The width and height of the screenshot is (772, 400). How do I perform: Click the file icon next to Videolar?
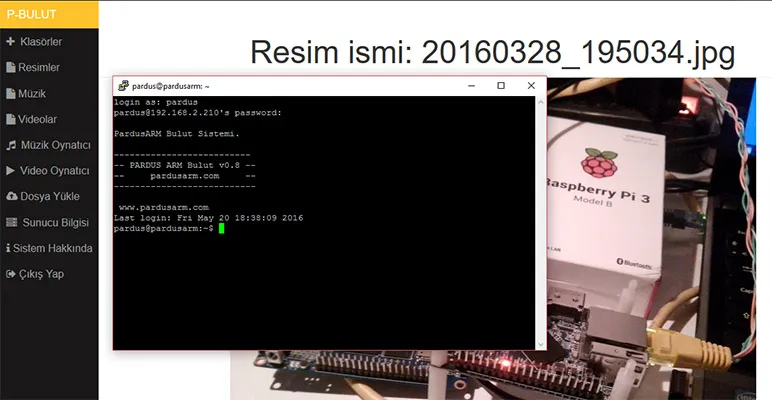click(x=10, y=119)
